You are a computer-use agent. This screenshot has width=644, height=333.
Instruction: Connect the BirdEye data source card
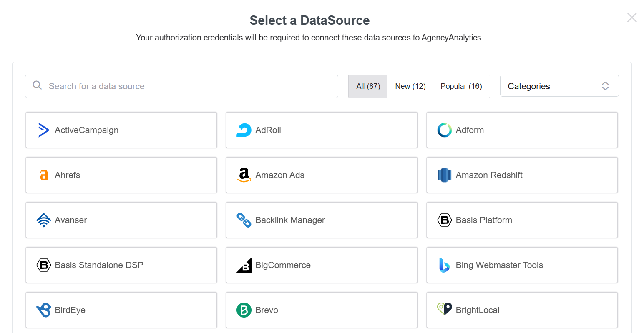pyautogui.click(x=121, y=310)
